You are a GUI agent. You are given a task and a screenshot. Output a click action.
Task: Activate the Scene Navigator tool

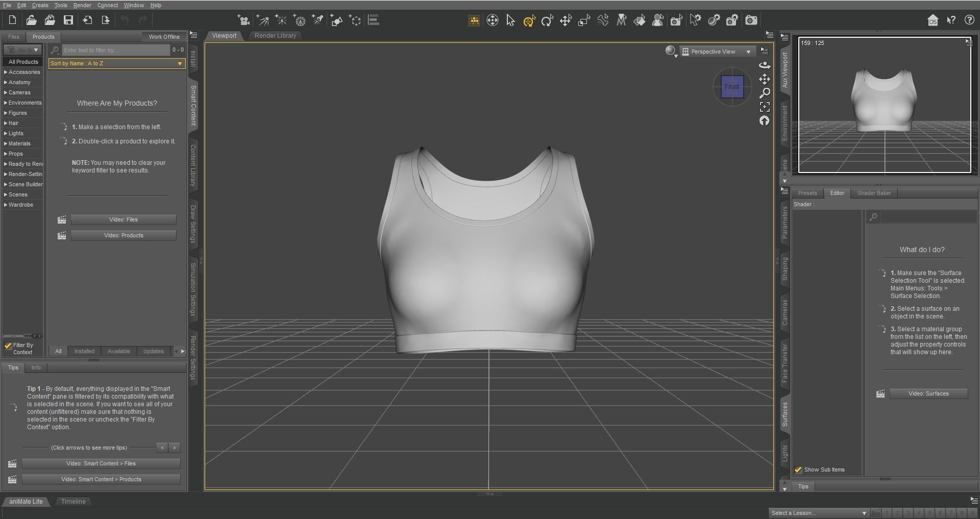tap(493, 20)
